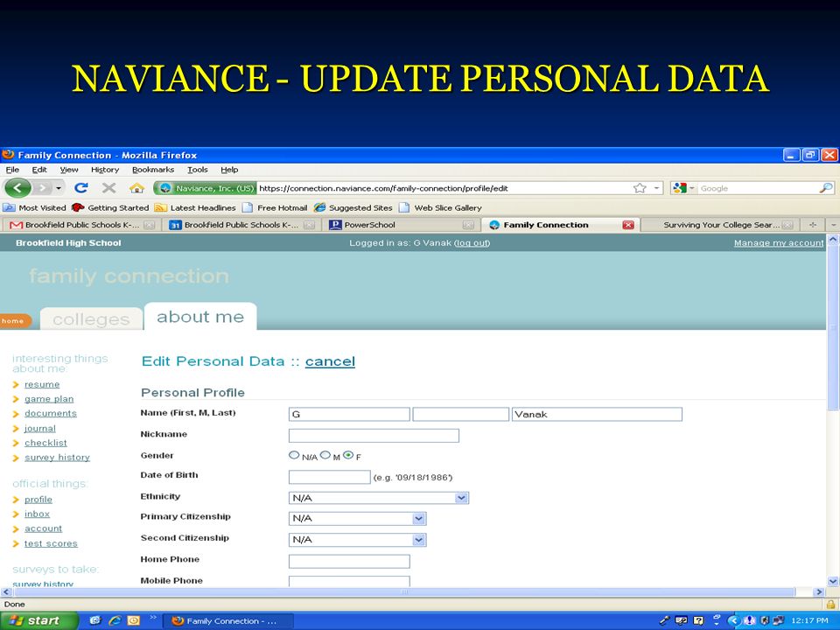The height and width of the screenshot is (630, 840).
Task: Click the horizontal scrollbar right arrow
Action: [x=818, y=592]
